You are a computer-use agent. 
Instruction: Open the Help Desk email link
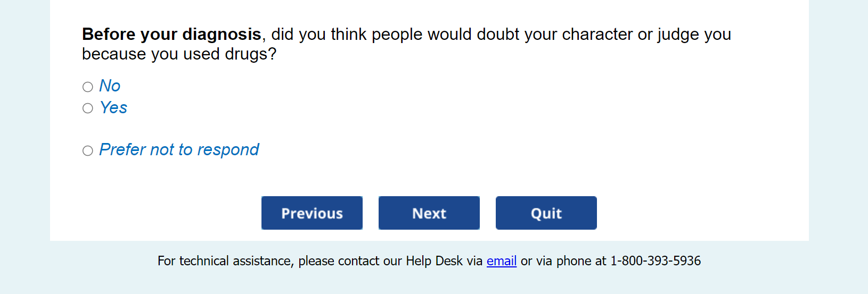(x=501, y=261)
